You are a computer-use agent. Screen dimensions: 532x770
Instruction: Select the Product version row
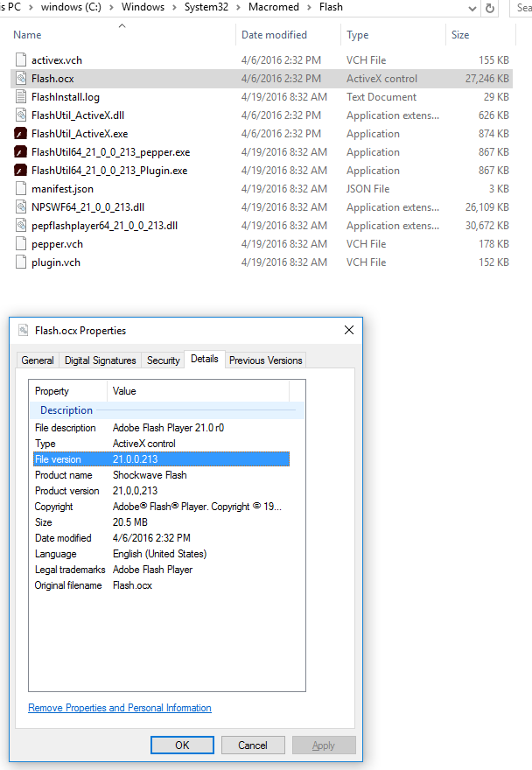coord(161,491)
